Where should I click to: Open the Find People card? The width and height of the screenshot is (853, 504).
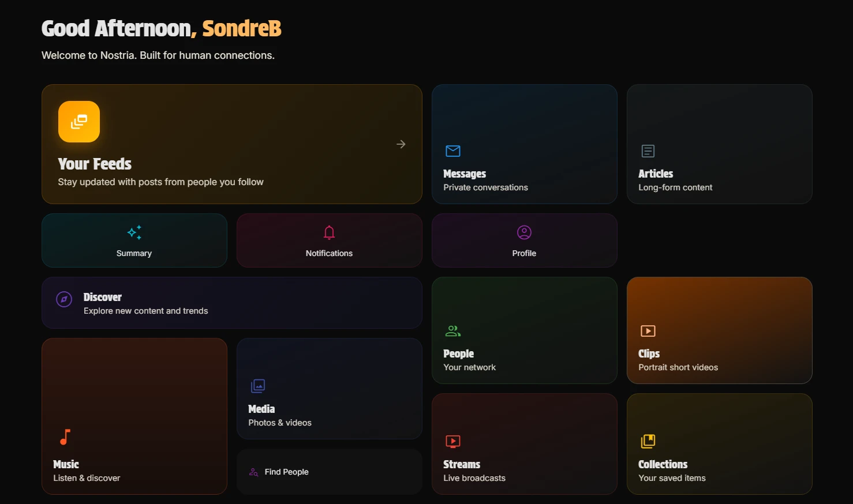pos(329,472)
